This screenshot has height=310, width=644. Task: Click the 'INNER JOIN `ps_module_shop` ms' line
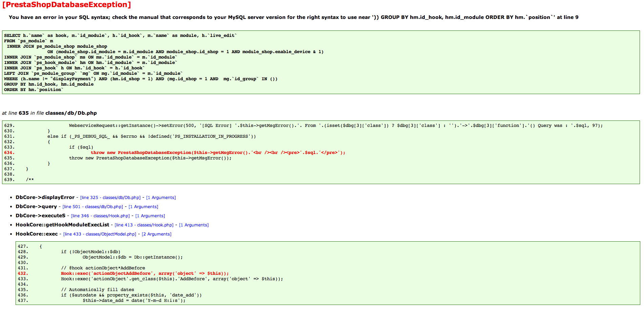(x=90, y=57)
